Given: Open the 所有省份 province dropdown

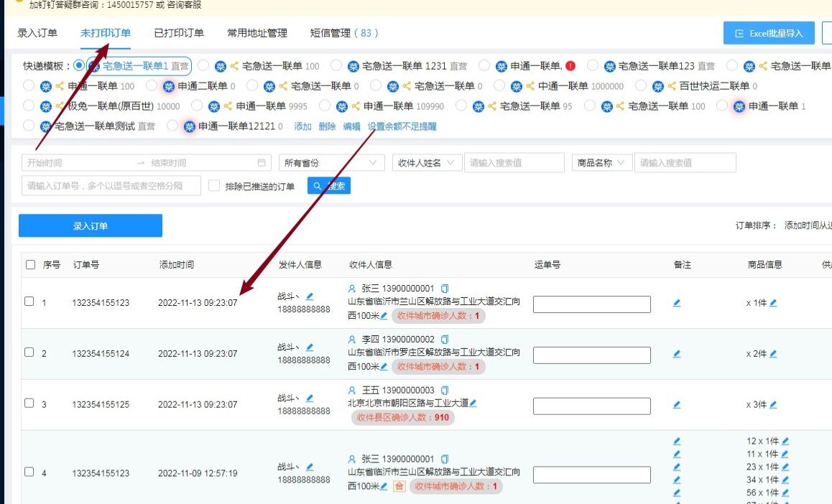Looking at the screenshot, I should click(331, 162).
